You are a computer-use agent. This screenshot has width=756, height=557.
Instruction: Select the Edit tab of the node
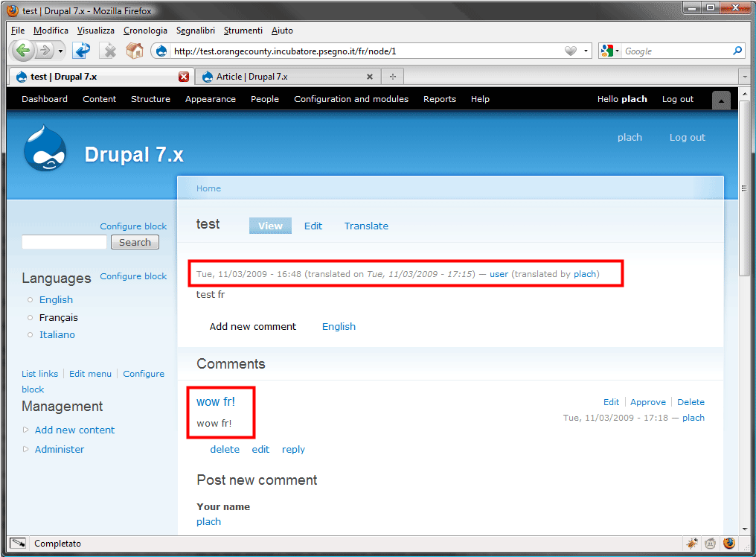point(313,226)
